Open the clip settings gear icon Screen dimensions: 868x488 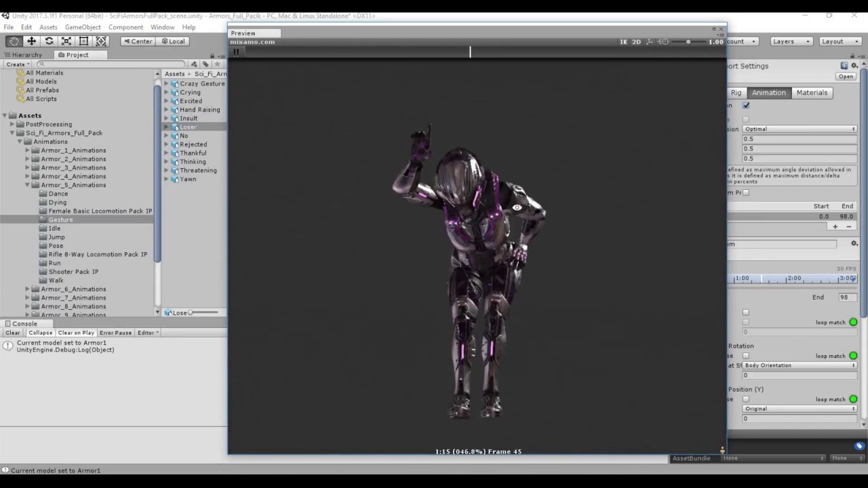(x=854, y=243)
